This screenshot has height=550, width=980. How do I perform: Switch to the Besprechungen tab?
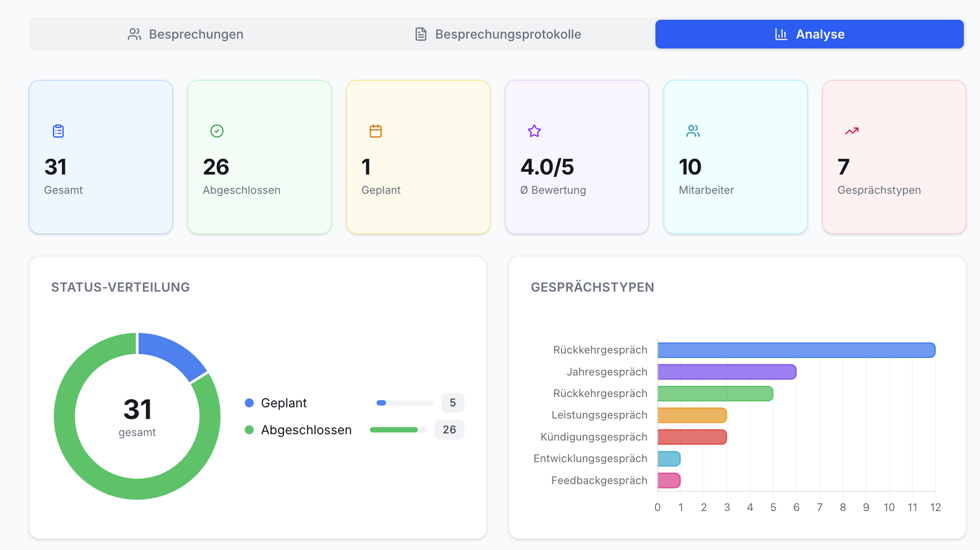(186, 34)
